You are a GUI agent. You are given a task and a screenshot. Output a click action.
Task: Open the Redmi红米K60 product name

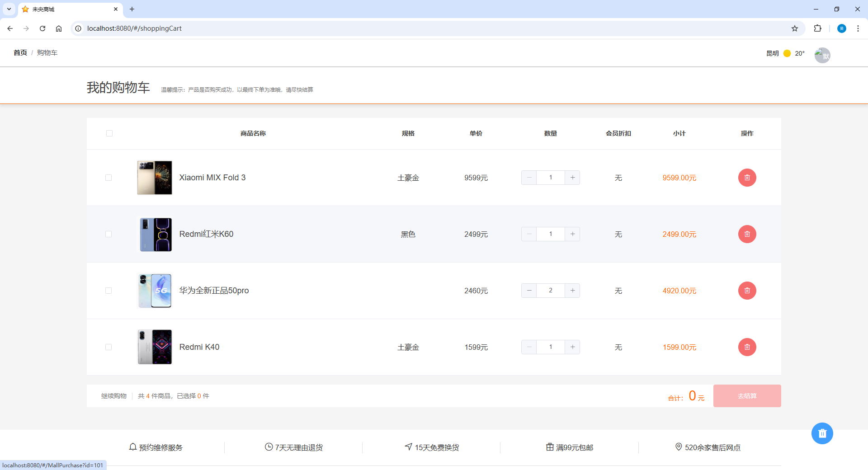[x=206, y=234]
